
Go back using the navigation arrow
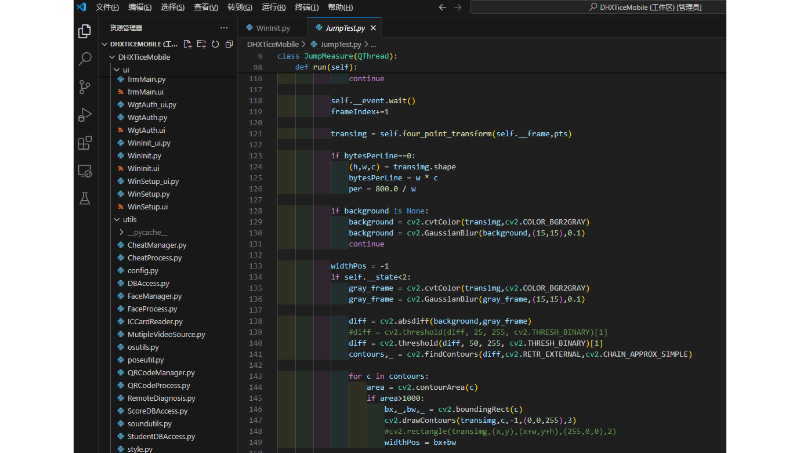pos(442,7)
